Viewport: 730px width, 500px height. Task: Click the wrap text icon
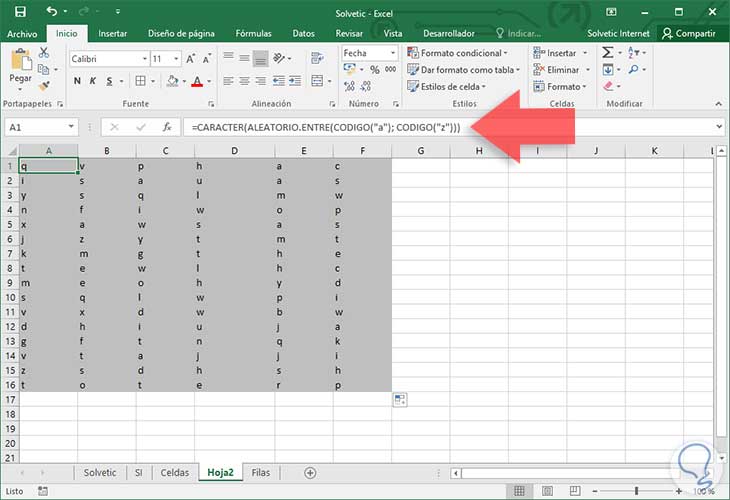click(x=317, y=58)
